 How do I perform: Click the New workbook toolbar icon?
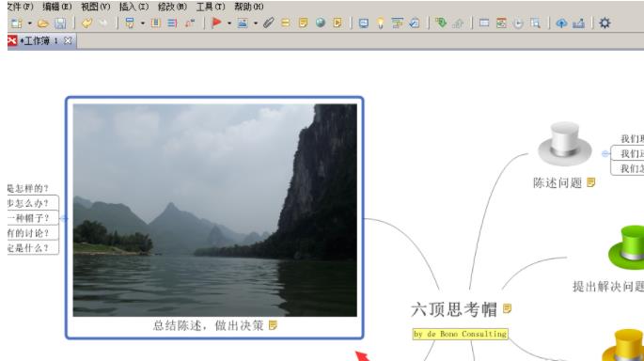16,23
